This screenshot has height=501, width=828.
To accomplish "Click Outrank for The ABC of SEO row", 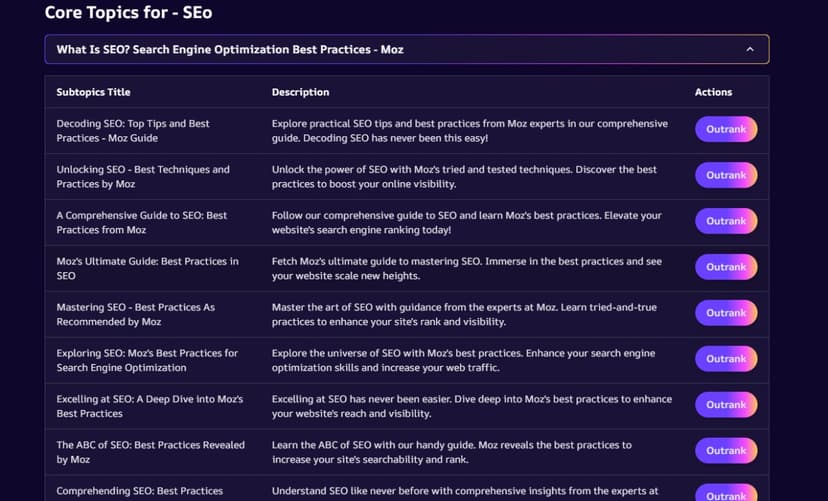I will coord(726,451).
